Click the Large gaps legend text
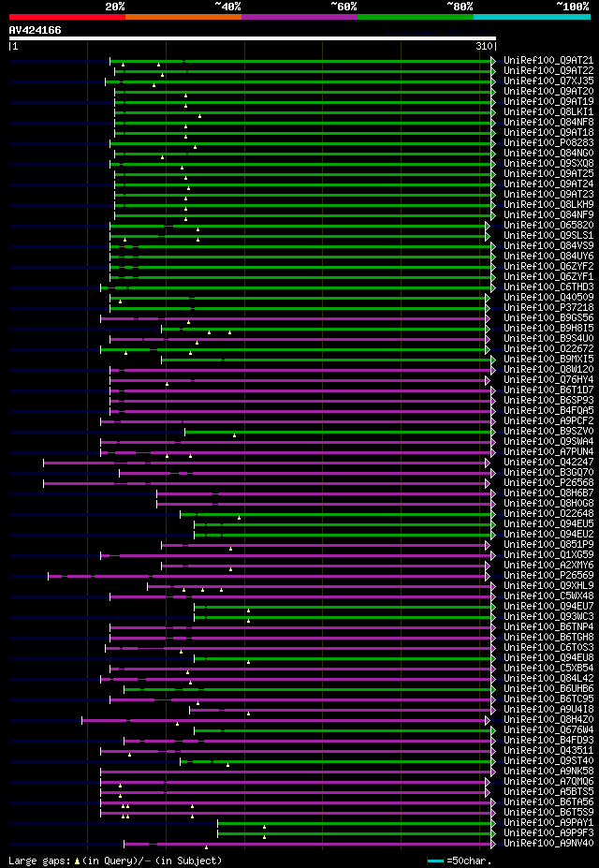599x868 pixels. 40,861
